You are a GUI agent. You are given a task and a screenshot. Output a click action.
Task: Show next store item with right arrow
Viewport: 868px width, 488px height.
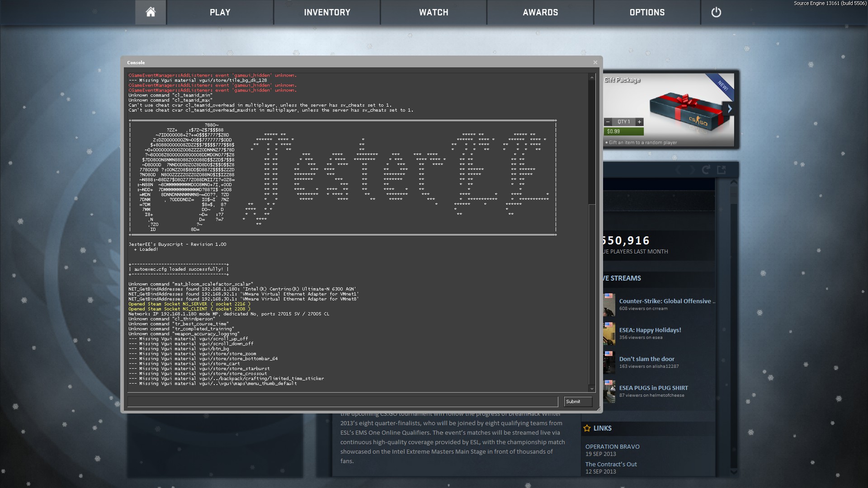pos(729,109)
